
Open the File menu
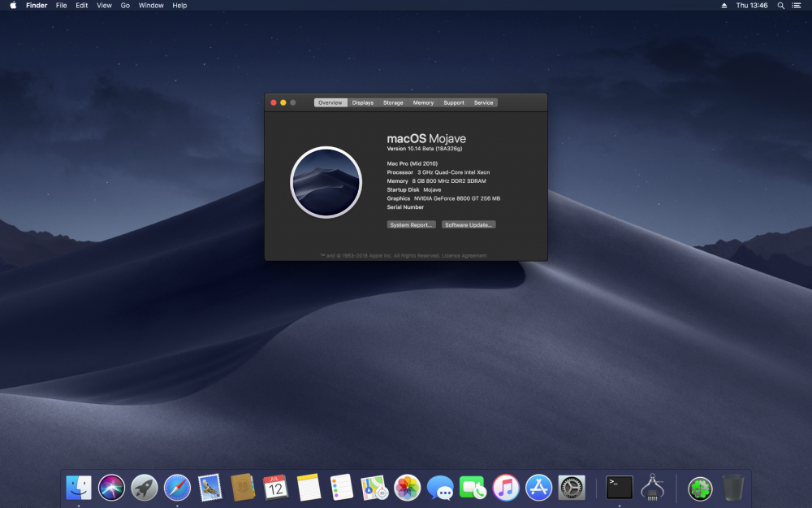(61, 5)
